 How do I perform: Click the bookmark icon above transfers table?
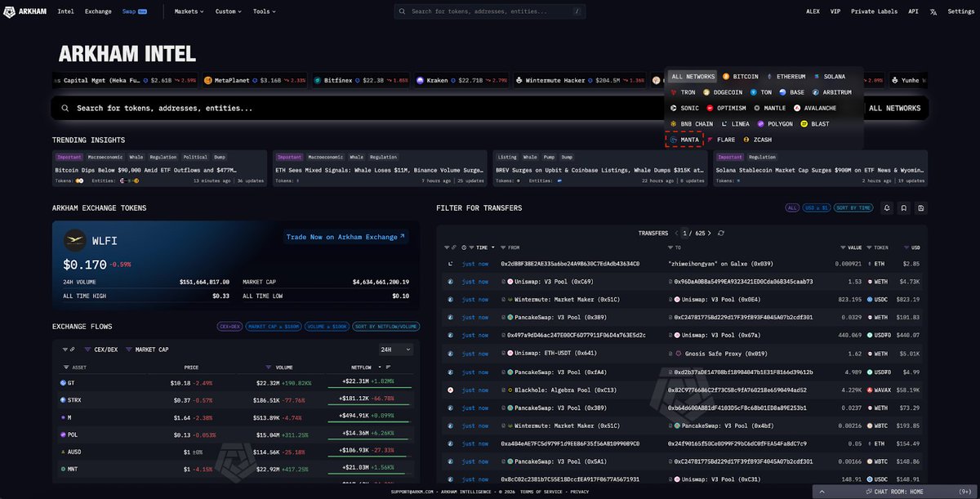(904, 208)
